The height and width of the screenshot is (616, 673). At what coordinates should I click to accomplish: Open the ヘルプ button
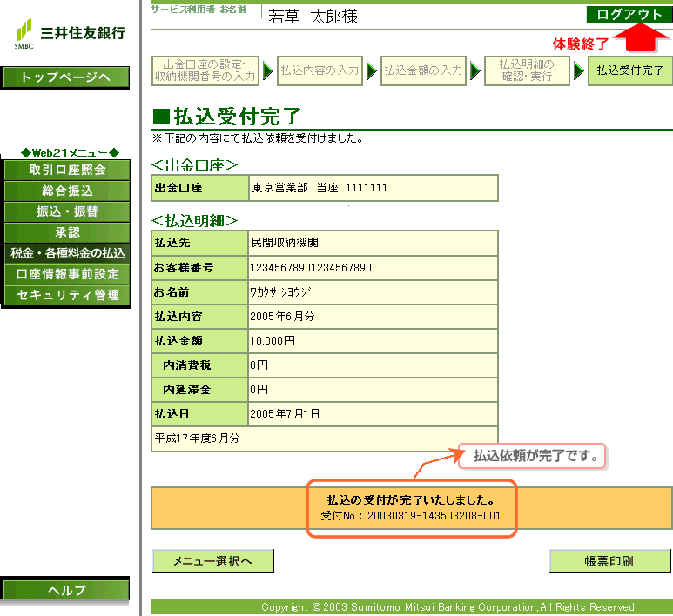pos(65,590)
